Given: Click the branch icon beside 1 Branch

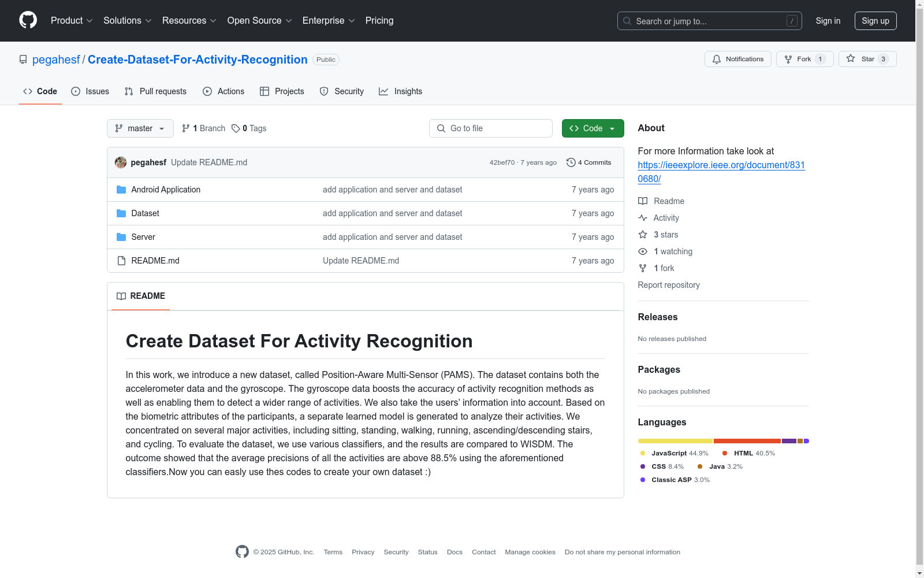Looking at the screenshot, I should 186,128.
